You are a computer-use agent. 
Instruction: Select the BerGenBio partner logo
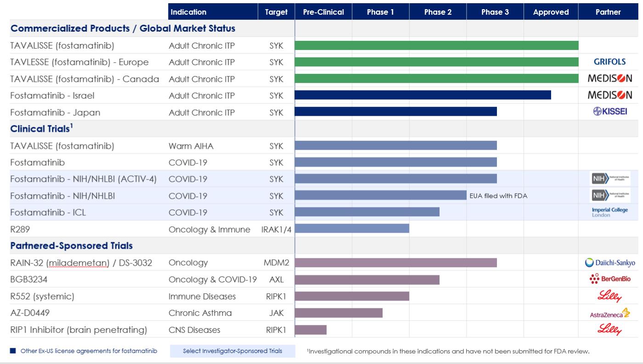(x=610, y=279)
